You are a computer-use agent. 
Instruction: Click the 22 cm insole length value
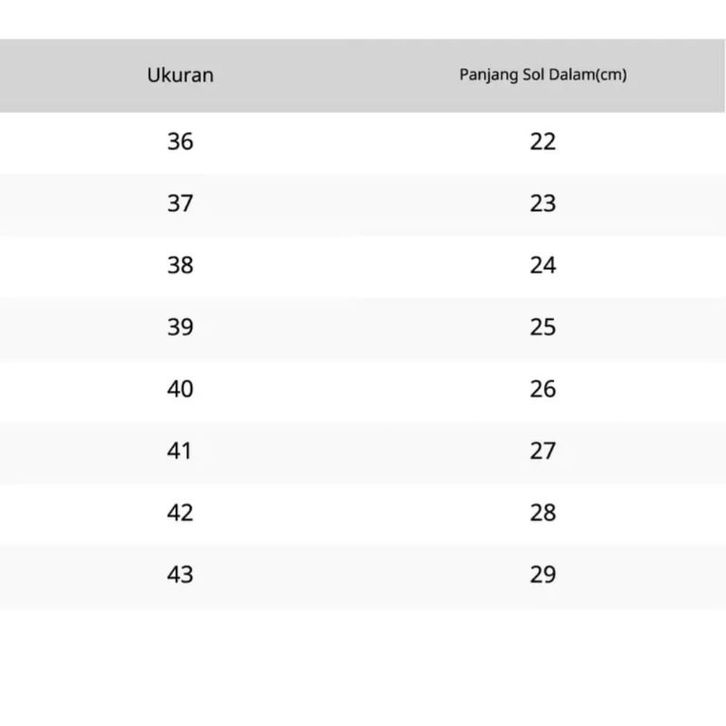[x=543, y=142]
